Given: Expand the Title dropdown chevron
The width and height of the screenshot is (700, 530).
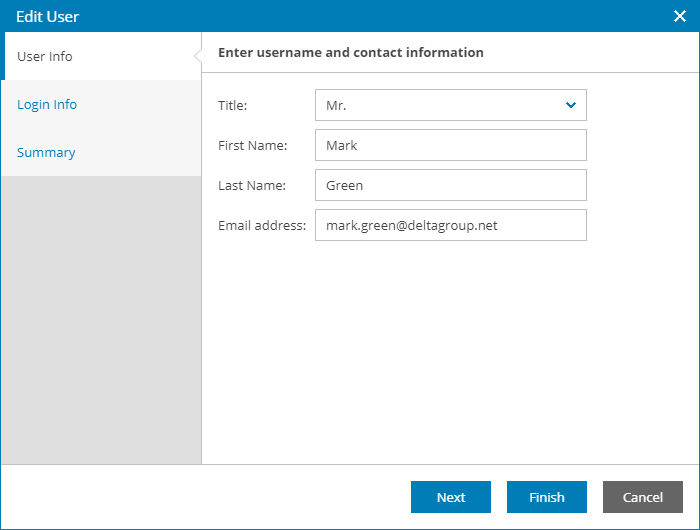Looking at the screenshot, I should [x=571, y=105].
